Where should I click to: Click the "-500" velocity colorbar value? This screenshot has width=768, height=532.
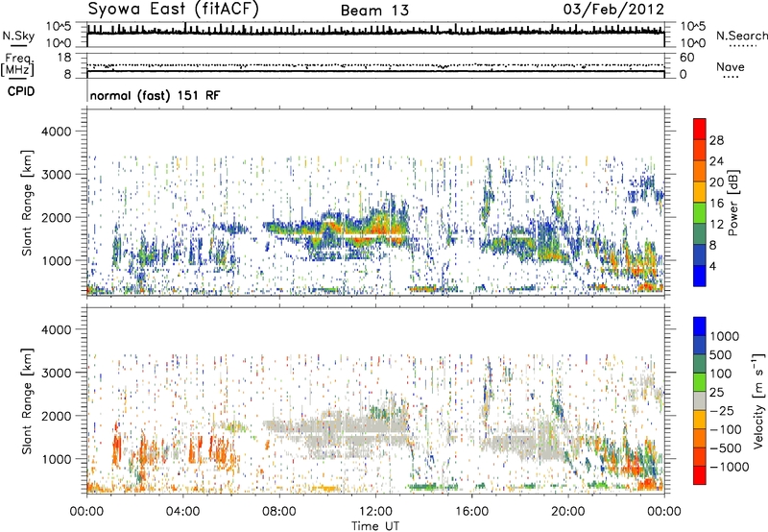coord(725,447)
